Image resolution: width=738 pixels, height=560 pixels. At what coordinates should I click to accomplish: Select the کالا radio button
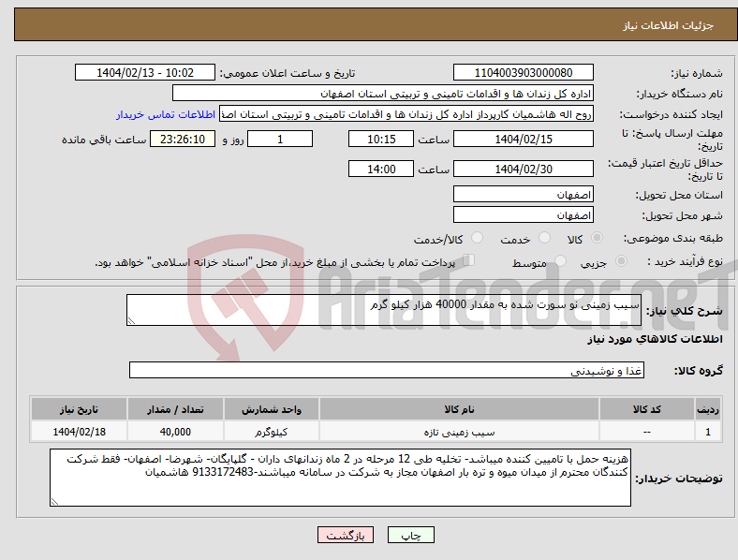coord(597,238)
